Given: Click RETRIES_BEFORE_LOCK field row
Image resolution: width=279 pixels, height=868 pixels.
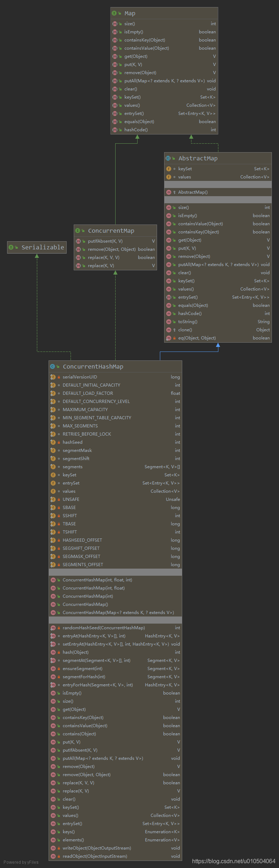Looking at the screenshot, I should point(115,434).
